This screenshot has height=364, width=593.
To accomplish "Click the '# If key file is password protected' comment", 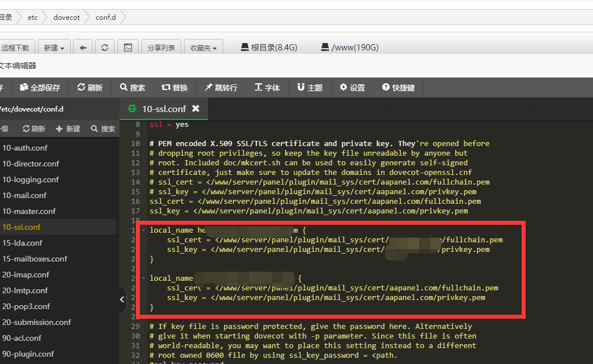I will (x=310, y=327).
